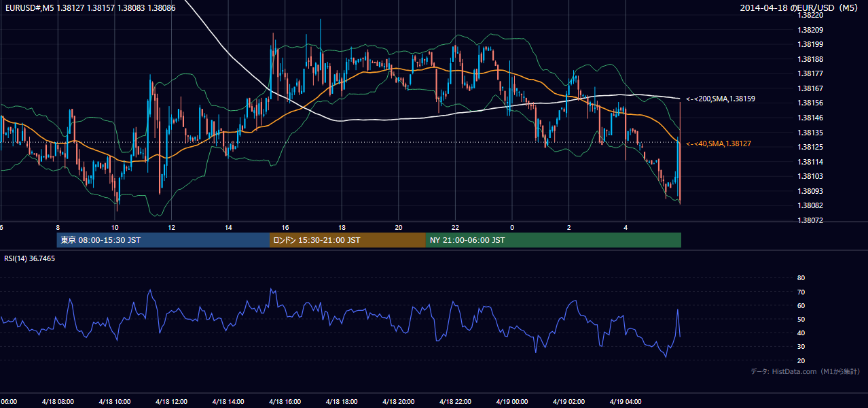Click price axis value 1.38167
The image size is (868, 408).
811,88
